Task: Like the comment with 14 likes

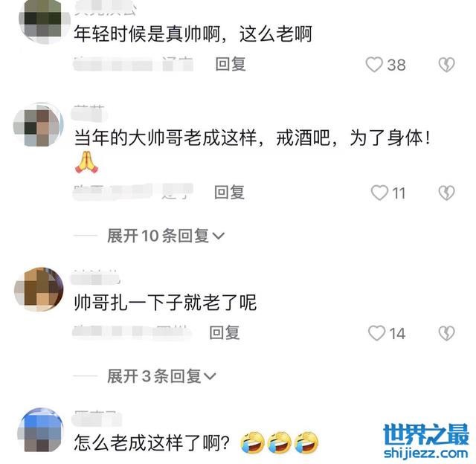Action: point(377,333)
